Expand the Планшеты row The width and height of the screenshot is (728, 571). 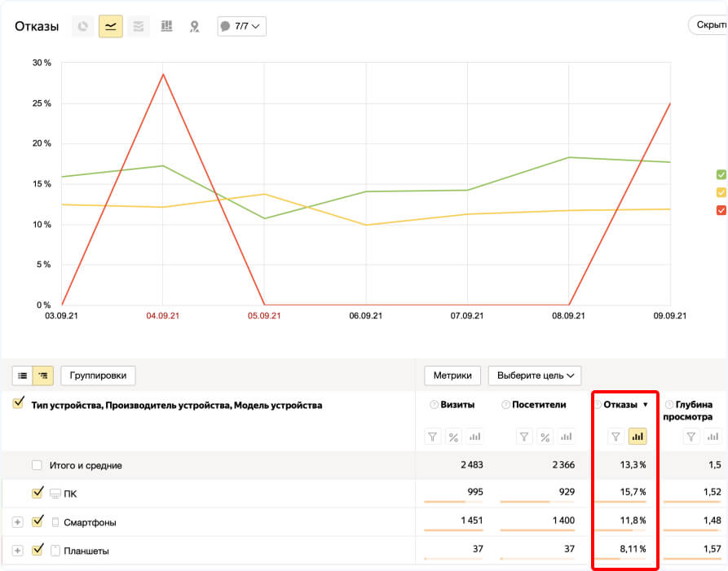tap(17, 551)
